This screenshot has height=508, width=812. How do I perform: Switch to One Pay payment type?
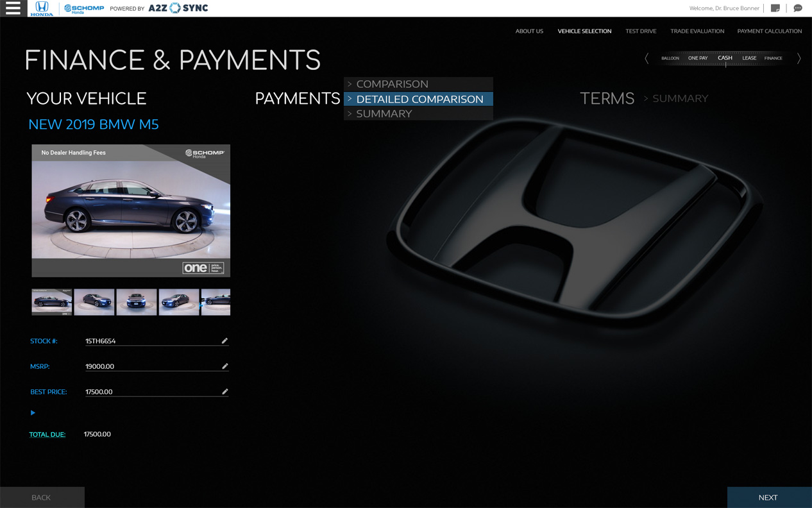[698, 58]
